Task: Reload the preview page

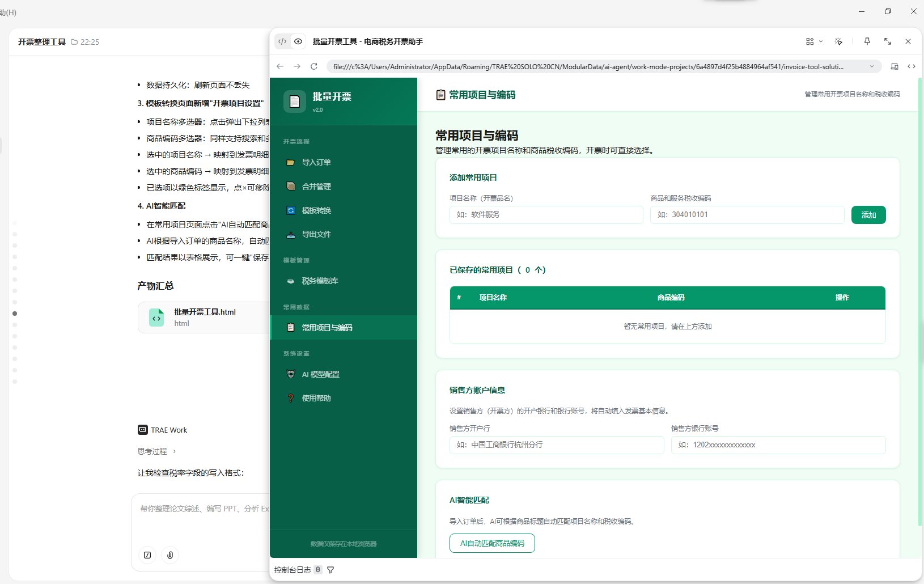Action: pos(314,66)
